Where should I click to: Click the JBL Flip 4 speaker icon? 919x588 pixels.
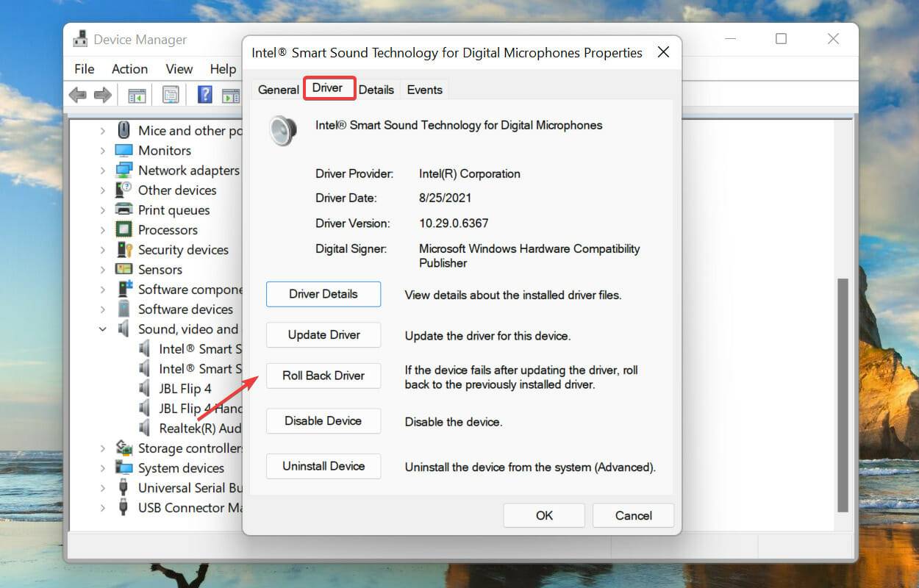point(146,388)
